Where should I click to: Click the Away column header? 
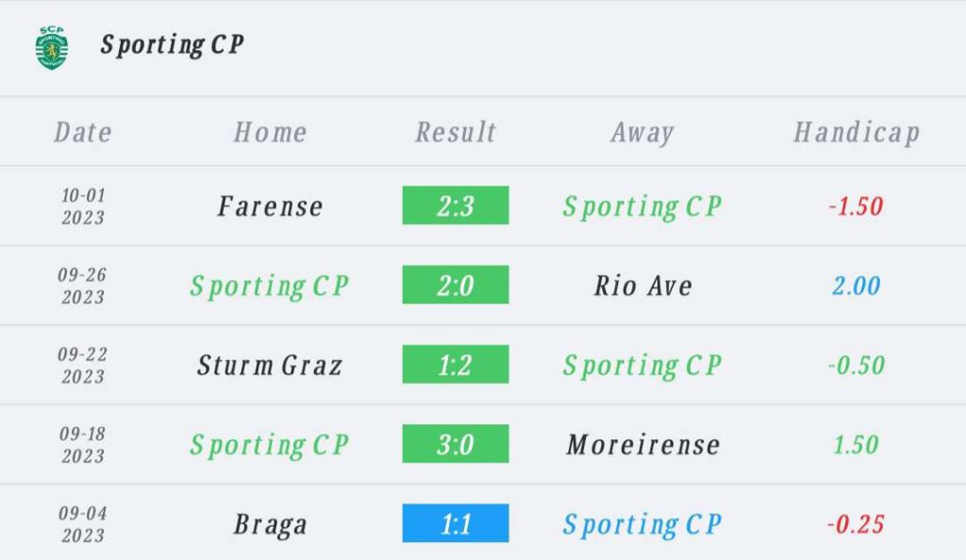point(642,133)
